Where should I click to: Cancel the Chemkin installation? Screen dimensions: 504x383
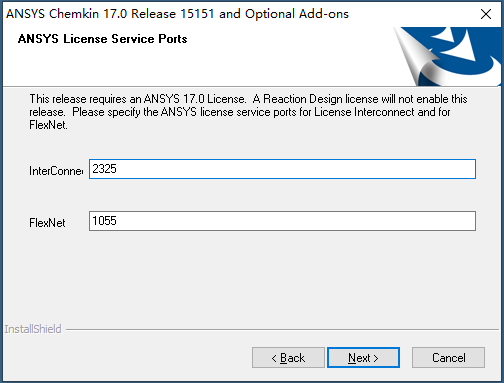[448, 358]
